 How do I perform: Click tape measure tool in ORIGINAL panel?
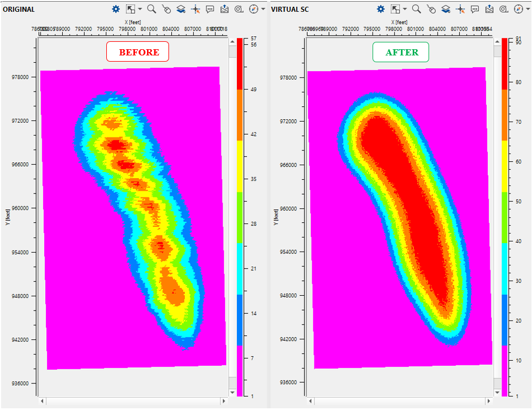point(239,9)
